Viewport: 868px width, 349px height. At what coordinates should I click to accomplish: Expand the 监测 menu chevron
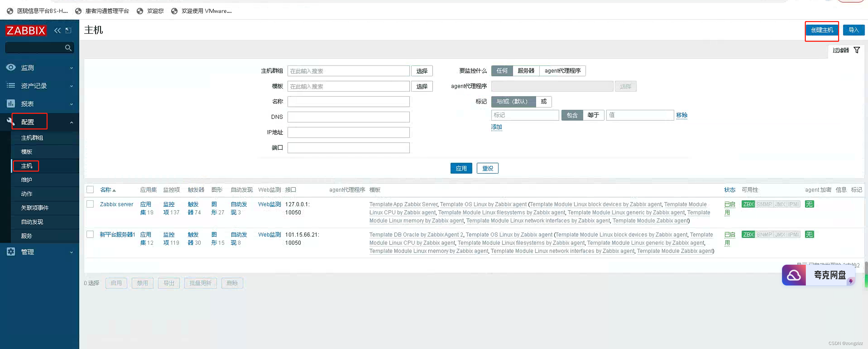(71, 68)
